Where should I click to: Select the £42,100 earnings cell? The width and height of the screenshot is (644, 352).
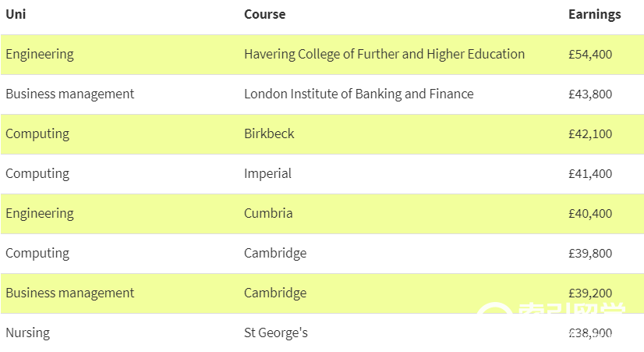coord(590,134)
